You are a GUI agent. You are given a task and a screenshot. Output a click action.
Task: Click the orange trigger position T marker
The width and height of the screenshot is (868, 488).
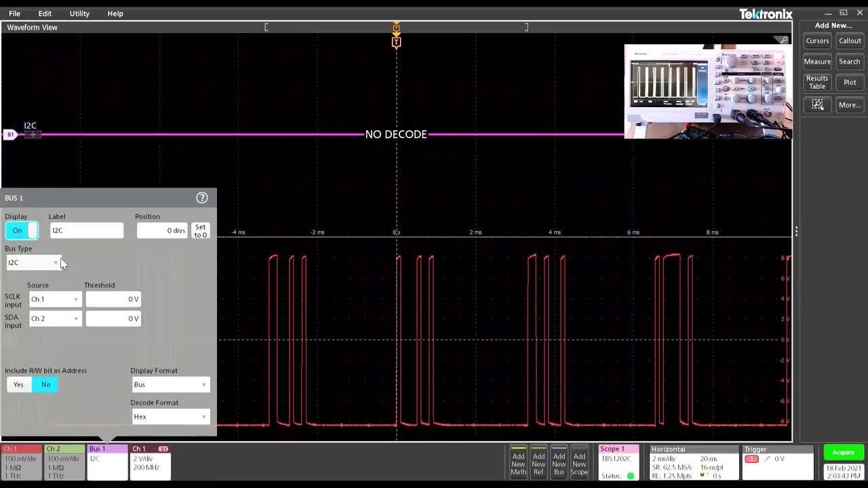[x=396, y=42]
